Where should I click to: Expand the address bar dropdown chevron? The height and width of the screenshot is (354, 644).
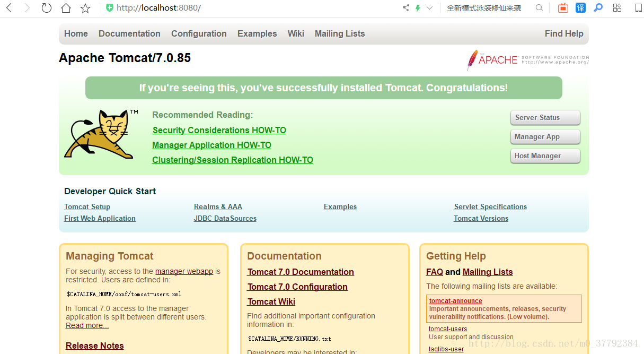(x=430, y=8)
